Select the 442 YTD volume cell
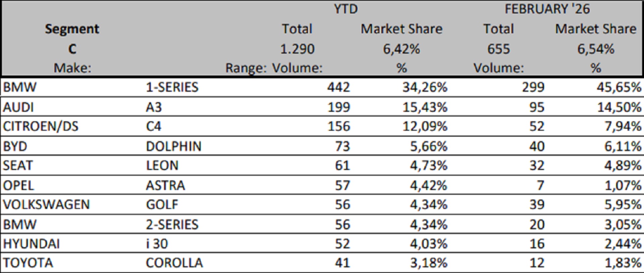This screenshot has height=273, width=644. click(x=338, y=87)
